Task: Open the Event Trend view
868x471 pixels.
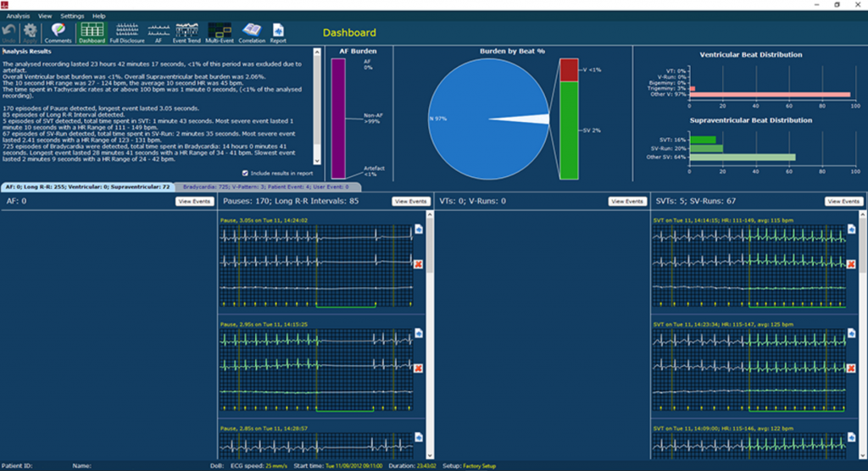Action: [x=186, y=33]
